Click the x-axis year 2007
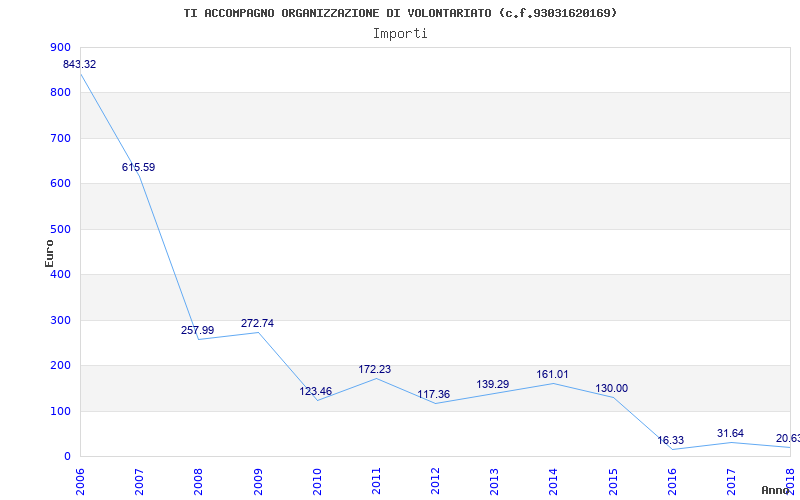Screen dimensions: 800x500 [139, 482]
